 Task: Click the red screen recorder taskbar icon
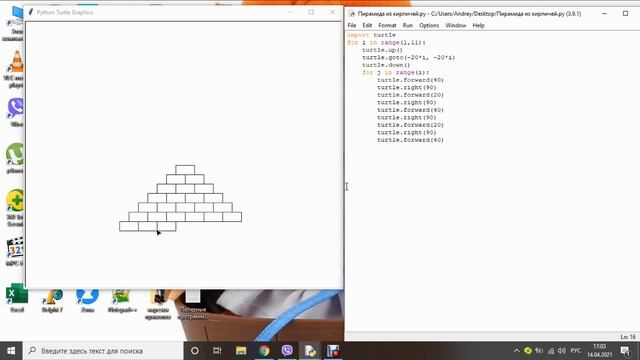pos(333,351)
